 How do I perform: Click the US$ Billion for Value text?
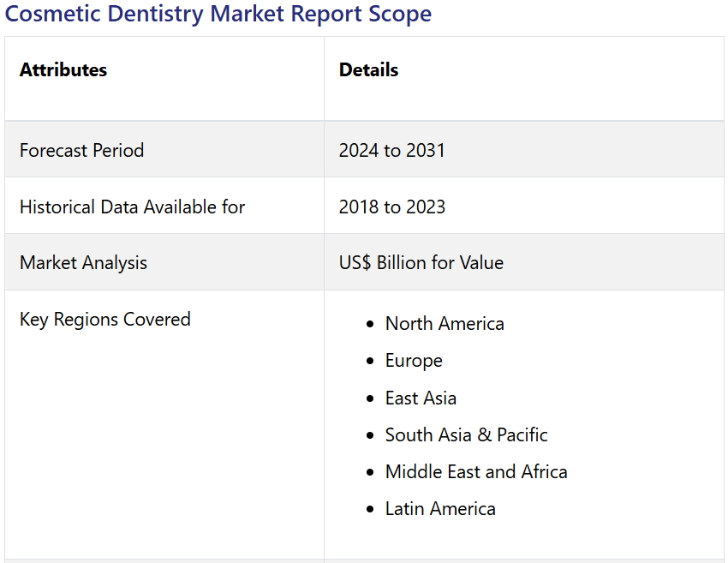(421, 263)
